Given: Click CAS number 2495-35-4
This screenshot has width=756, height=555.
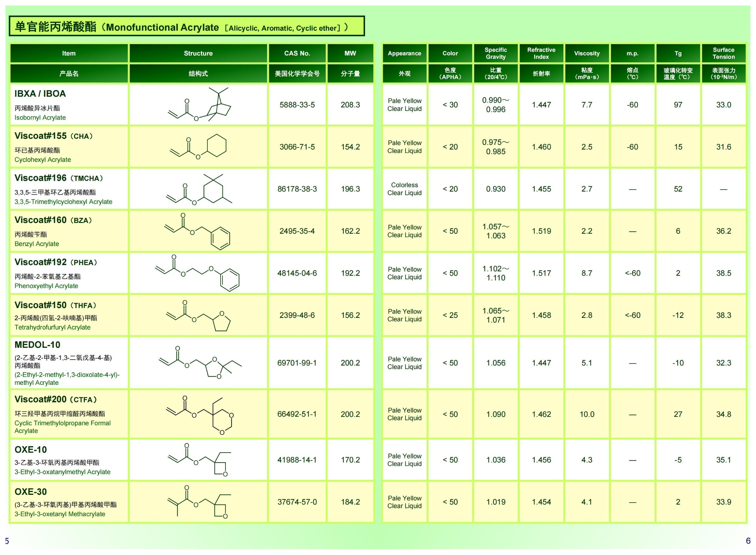Looking at the screenshot, I should click(x=297, y=231).
